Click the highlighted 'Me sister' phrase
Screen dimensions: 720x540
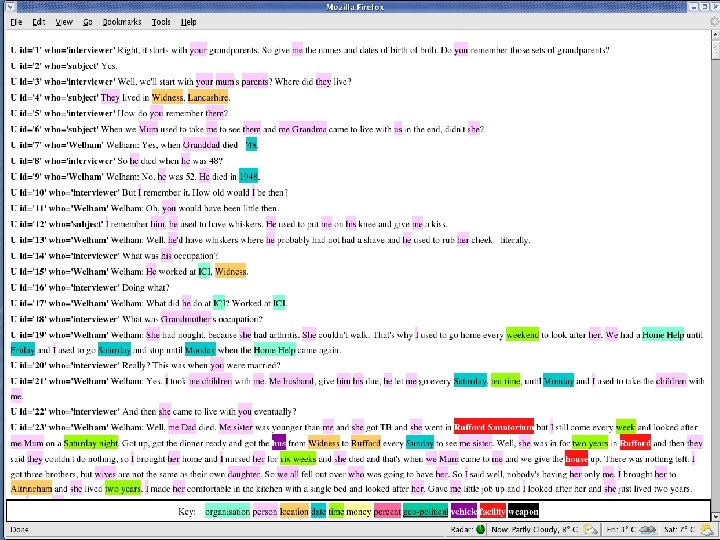pos(236,428)
